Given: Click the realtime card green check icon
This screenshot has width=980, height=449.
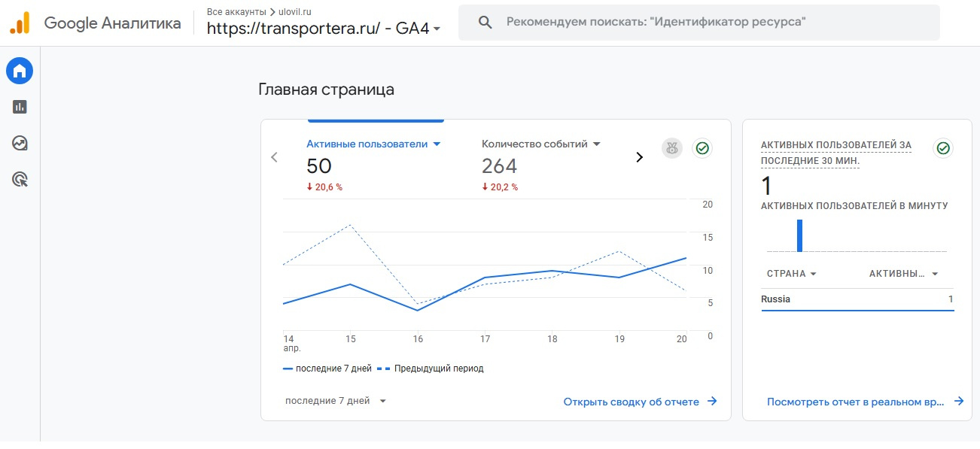Looking at the screenshot, I should (x=942, y=148).
